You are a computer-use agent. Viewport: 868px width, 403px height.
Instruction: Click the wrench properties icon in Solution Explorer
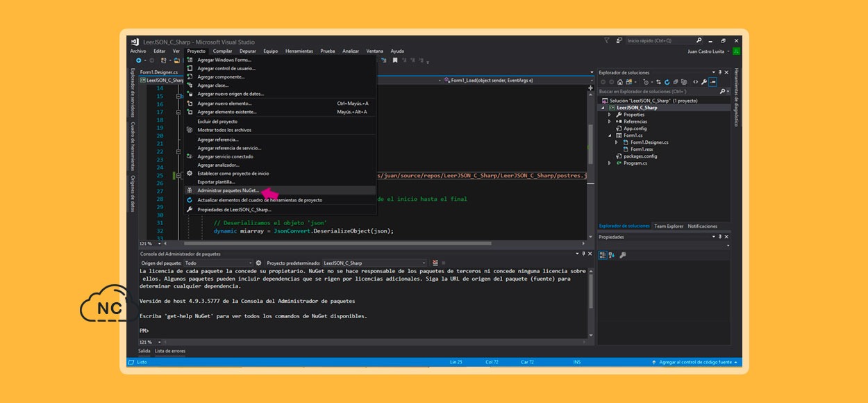tap(704, 82)
